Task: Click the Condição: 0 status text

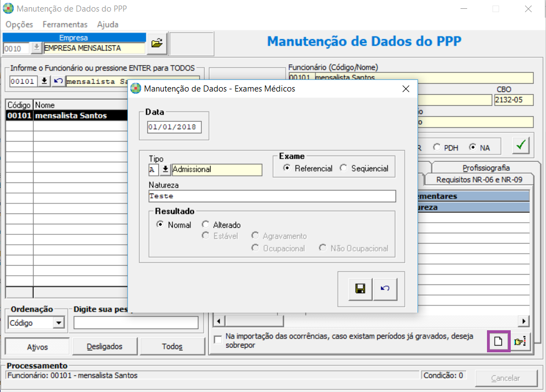Action: [443, 375]
